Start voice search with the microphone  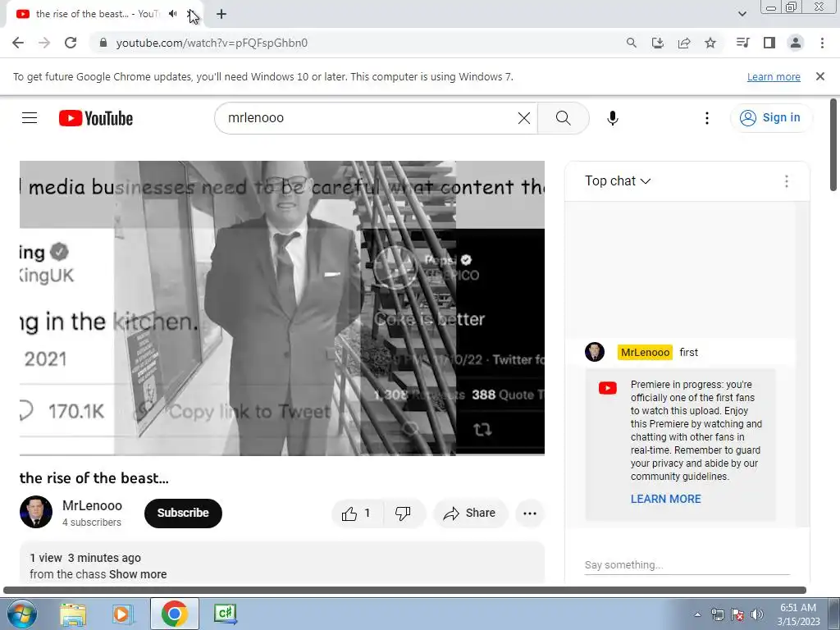(x=613, y=118)
